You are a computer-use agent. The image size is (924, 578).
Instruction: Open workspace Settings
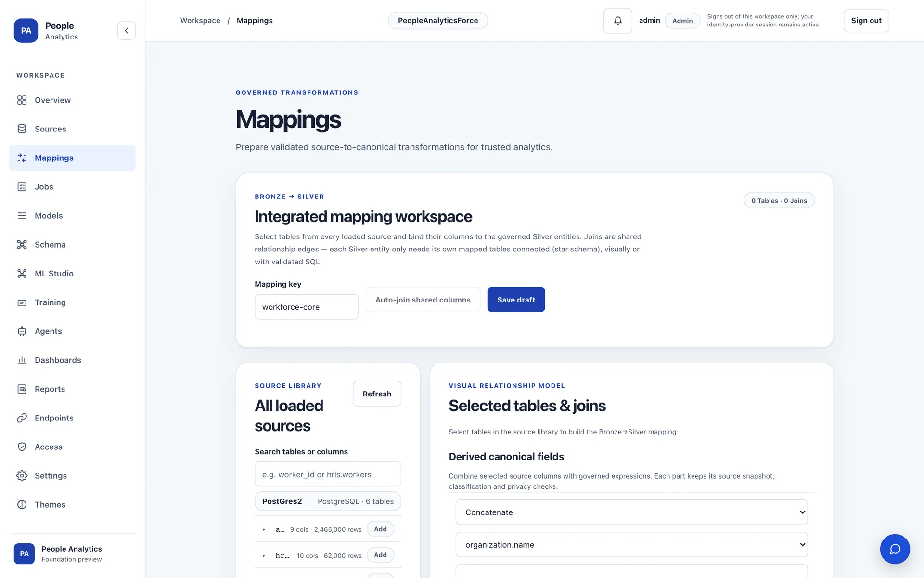click(72, 476)
